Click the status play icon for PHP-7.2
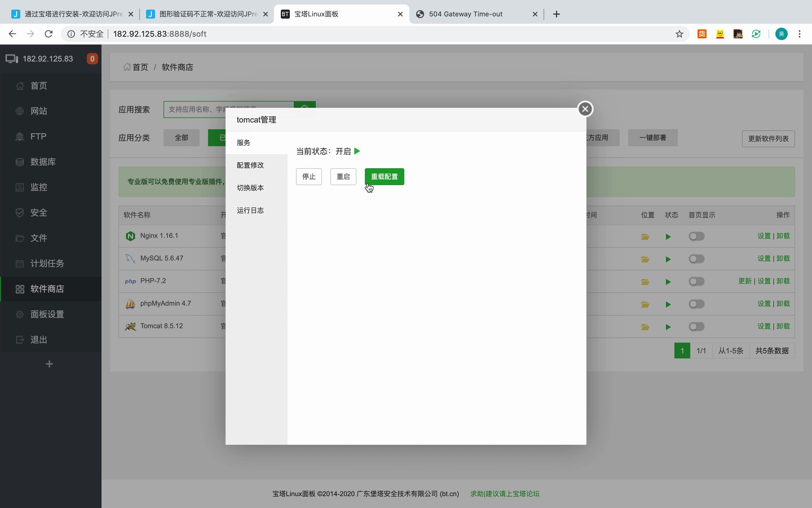Screen dimensions: 812x508 click(x=668, y=282)
